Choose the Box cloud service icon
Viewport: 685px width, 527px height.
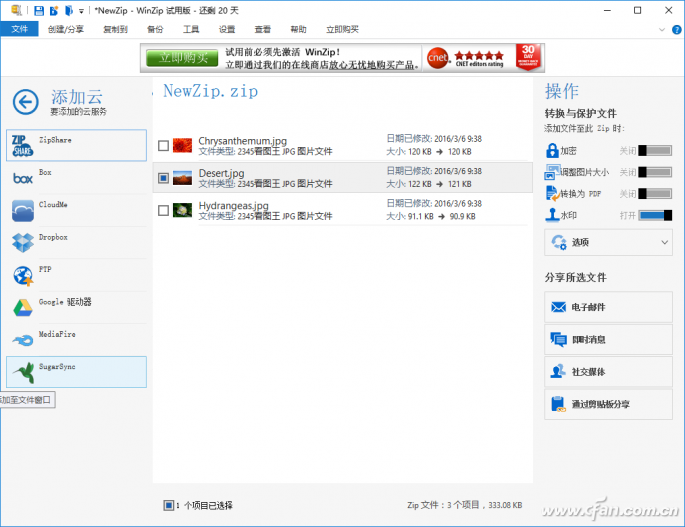[23, 178]
